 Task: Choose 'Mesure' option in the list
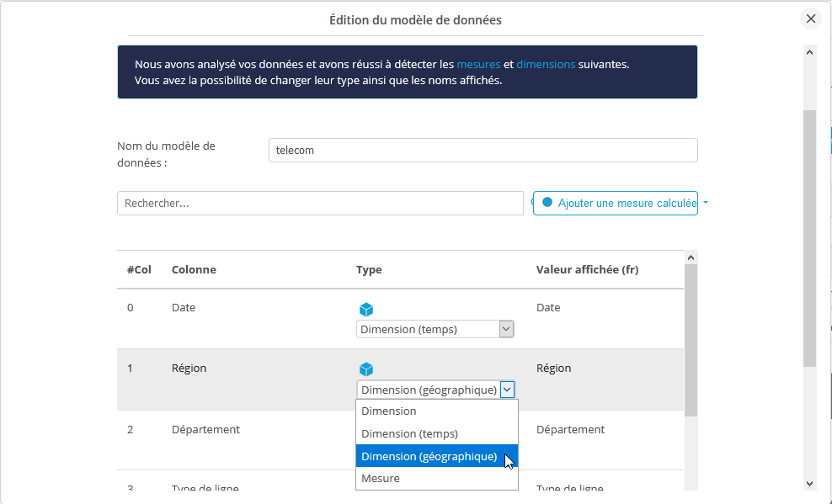pyautogui.click(x=437, y=478)
